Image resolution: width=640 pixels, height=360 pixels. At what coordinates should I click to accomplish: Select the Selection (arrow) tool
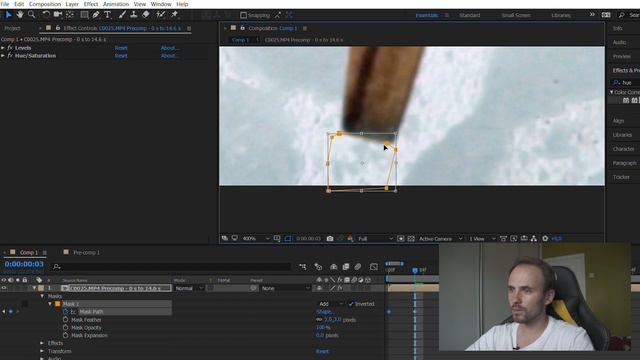click(9, 15)
